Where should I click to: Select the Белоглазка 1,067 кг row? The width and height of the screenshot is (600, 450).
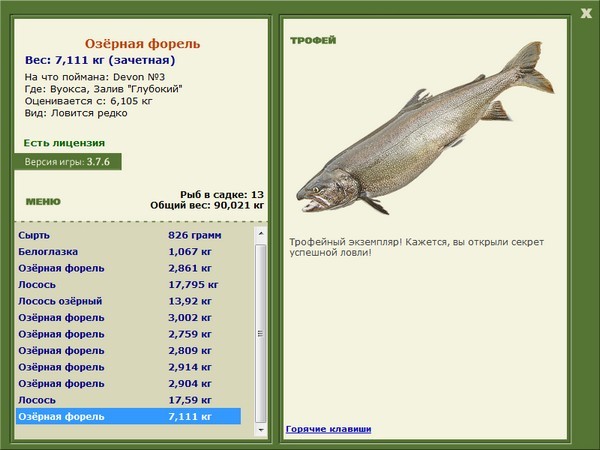click(x=128, y=251)
